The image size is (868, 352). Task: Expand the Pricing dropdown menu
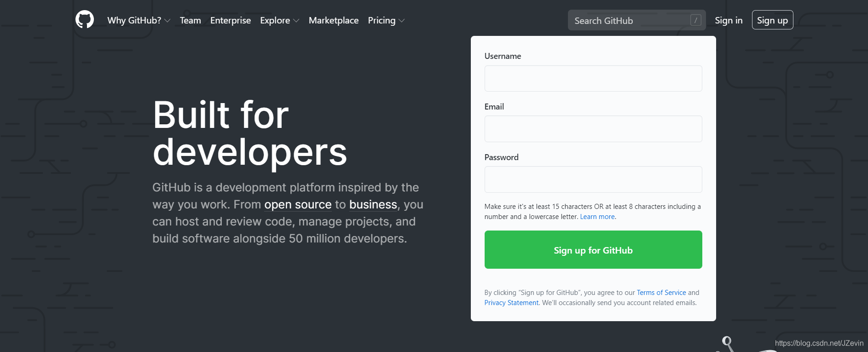pos(386,20)
